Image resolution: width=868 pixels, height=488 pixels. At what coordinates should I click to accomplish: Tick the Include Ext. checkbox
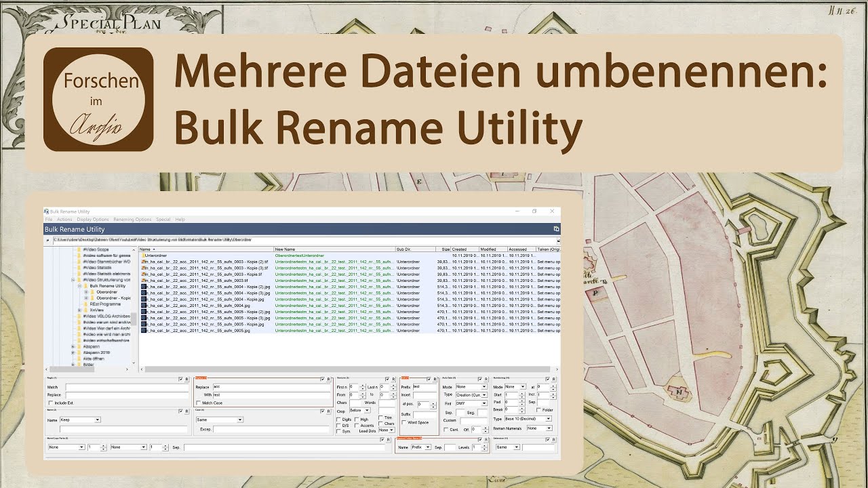click(x=51, y=403)
